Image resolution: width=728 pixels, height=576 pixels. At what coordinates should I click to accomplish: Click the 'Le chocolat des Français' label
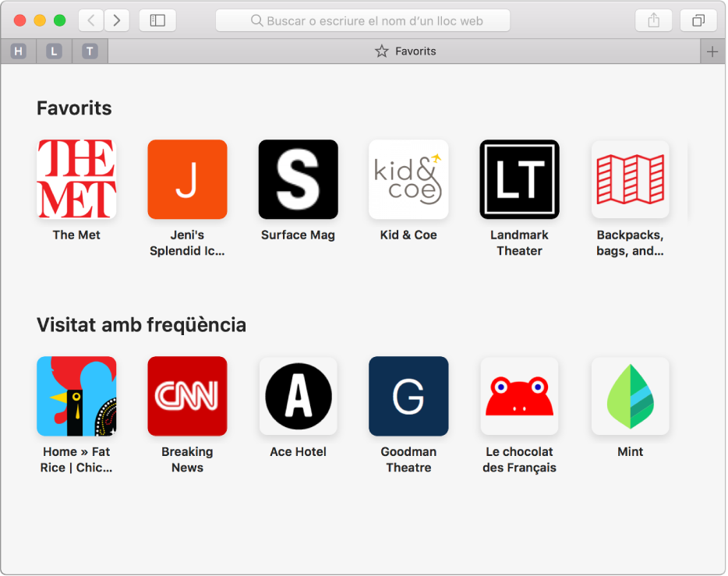pyautogui.click(x=519, y=460)
